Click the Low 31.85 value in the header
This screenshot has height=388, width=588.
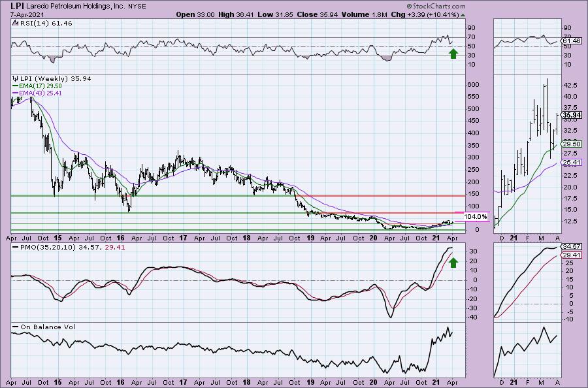coord(276,14)
